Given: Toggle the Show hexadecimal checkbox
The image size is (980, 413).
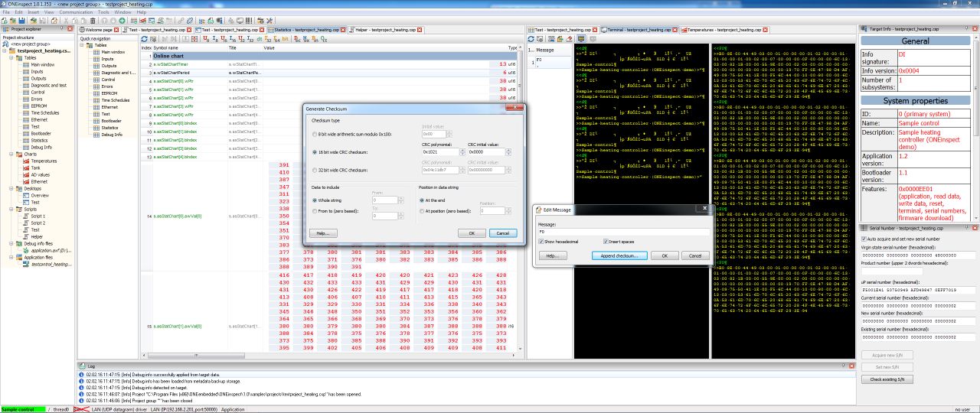Looking at the screenshot, I should [541, 241].
